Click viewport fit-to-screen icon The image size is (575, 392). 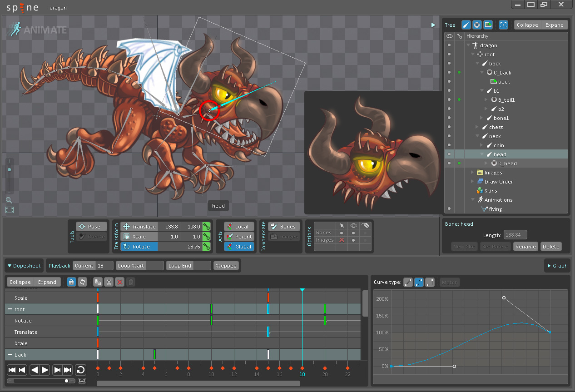[x=9, y=210]
